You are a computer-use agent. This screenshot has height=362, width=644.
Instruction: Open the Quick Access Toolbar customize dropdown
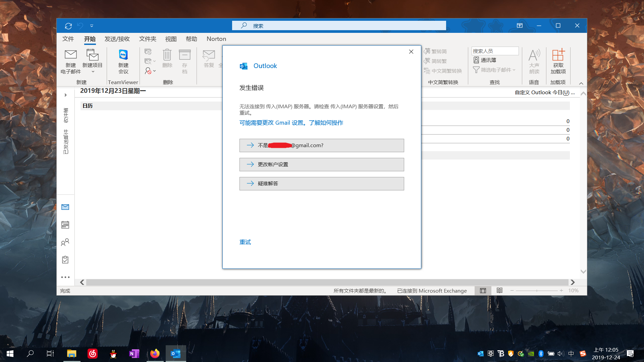pos(92,26)
